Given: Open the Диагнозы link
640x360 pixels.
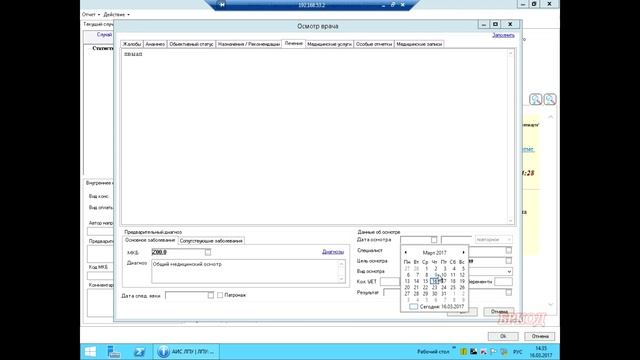Looking at the screenshot, I should (x=333, y=252).
